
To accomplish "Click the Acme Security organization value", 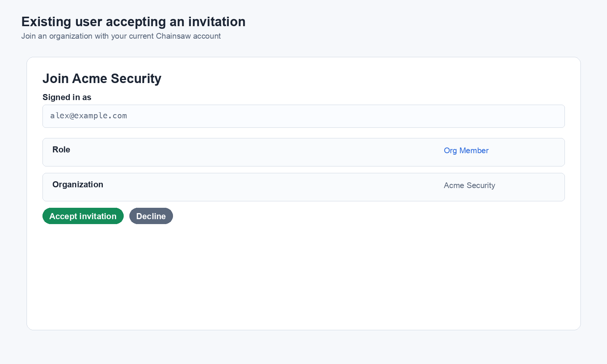I will click(469, 185).
